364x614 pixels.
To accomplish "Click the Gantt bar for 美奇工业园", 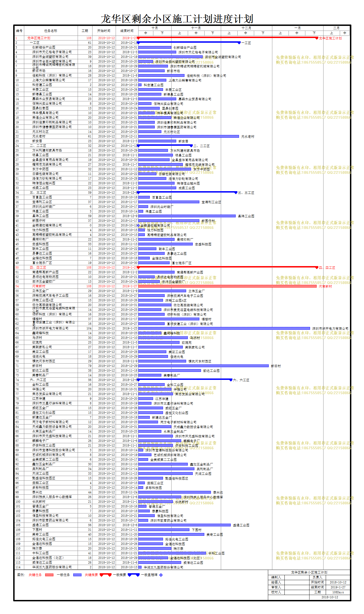I will (171, 534).
